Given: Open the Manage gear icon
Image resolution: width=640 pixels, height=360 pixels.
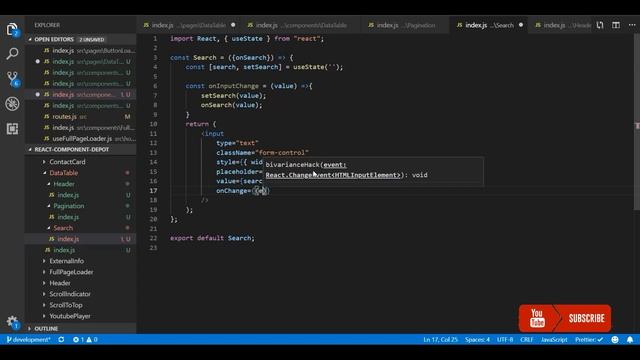Looking at the screenshot, I should [x=12, y=322].
